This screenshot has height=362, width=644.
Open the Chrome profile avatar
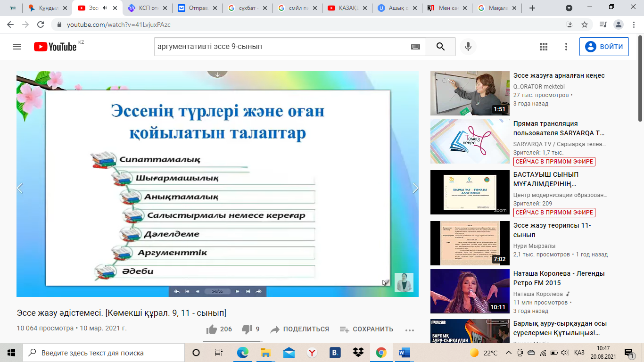tap(619, 25)
